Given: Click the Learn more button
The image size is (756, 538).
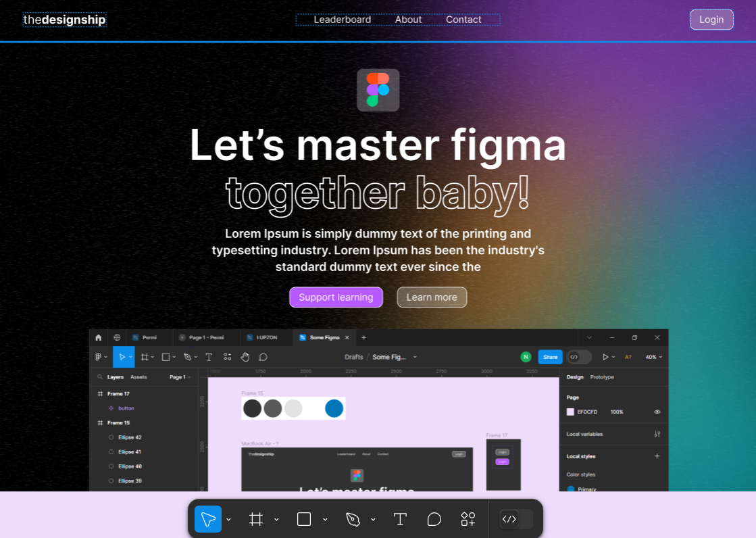Looking at the screenshot, I should coord(432,297).
